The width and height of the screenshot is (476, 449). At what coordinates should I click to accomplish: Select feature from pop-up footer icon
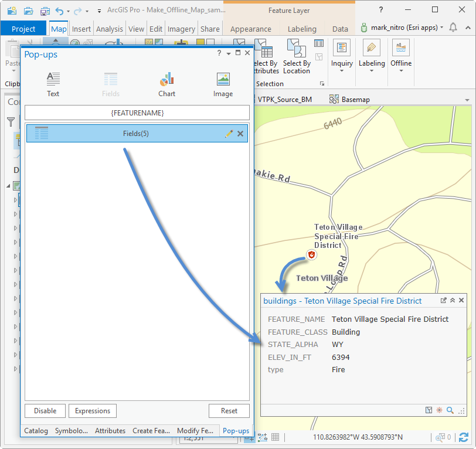[x=429, y=410]
